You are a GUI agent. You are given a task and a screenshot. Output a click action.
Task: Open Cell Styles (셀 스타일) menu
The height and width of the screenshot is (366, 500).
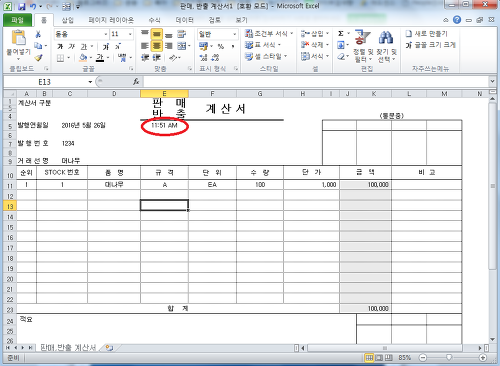coord(266,56)
